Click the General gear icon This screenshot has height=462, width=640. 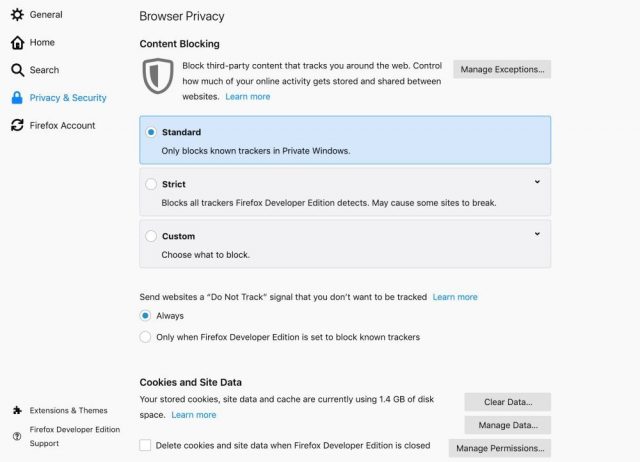point(17,15)
